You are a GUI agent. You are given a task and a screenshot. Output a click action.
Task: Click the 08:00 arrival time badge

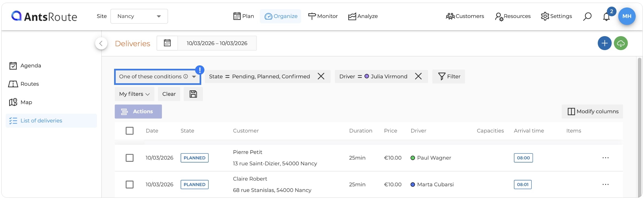coord(523,158)
